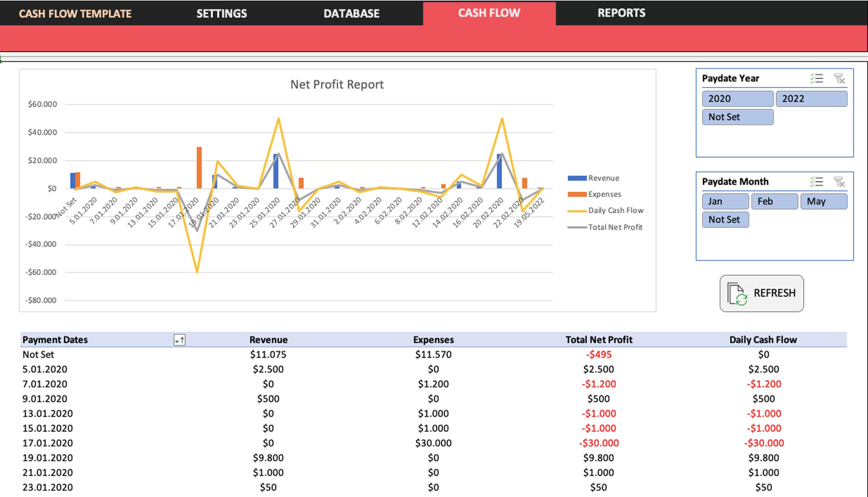Image resolution: width=868 pixels, height=497 pixels.
Task: Select the Net Profit Report chart title
Action: [x=337, y=84]
